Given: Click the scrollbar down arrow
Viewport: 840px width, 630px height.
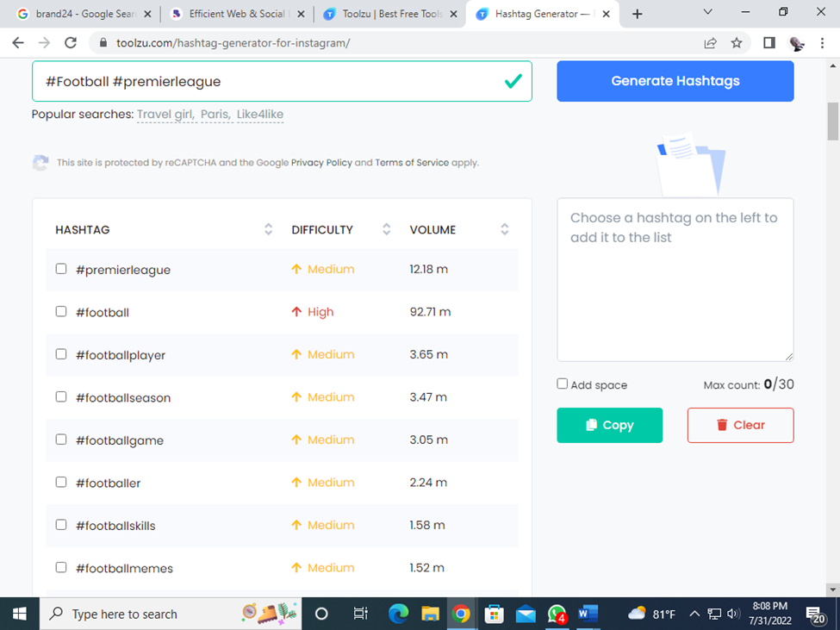Looking at the screenshot, I should 832,589.
